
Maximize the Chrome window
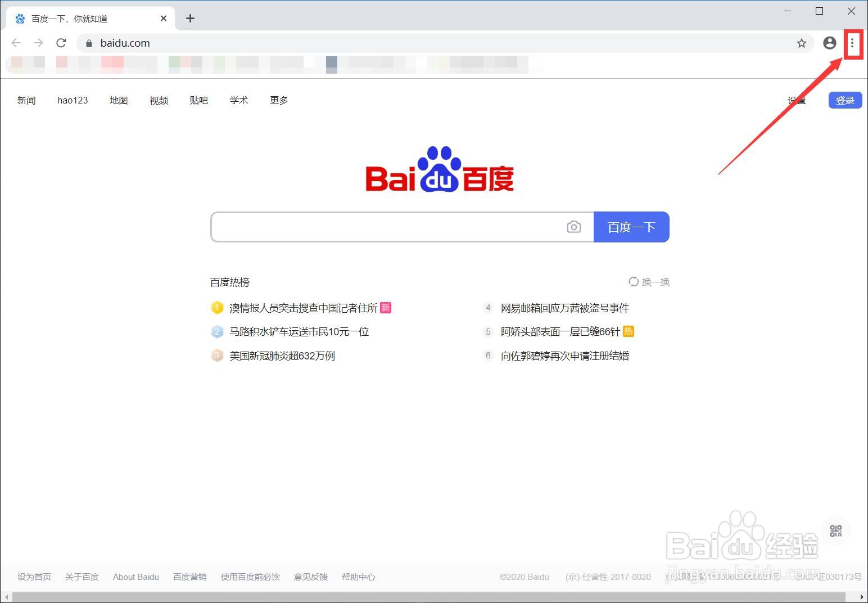click(820, 11)
